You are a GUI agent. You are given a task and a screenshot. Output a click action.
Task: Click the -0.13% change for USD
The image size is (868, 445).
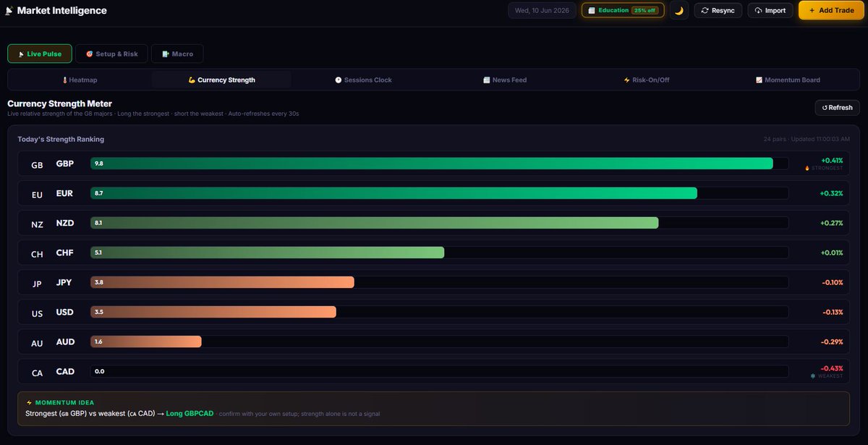833,312
